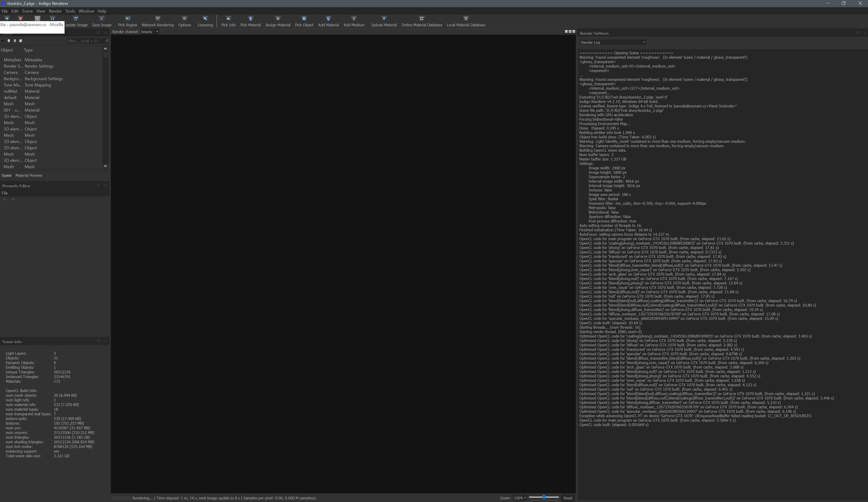Start rendering with the play icon
Image resolution: width=868 pixels, height=502 pixels.
tap(37, 18)
